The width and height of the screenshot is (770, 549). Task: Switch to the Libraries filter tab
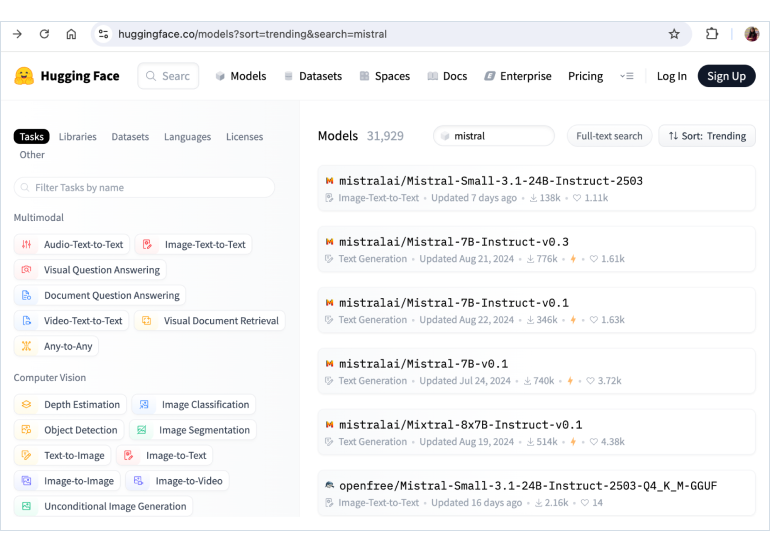point(78,137)
